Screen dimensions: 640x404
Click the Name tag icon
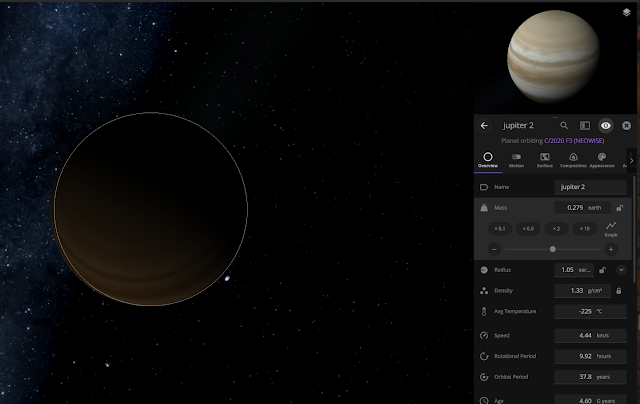click(x=484, y=187)
